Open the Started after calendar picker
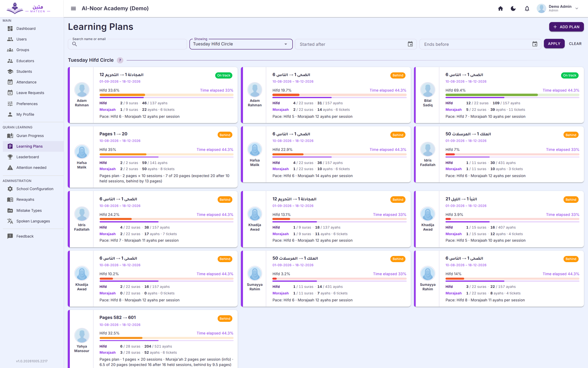This screenshot has width=588, height=368. pyautogui.click(x=410, y=44)
